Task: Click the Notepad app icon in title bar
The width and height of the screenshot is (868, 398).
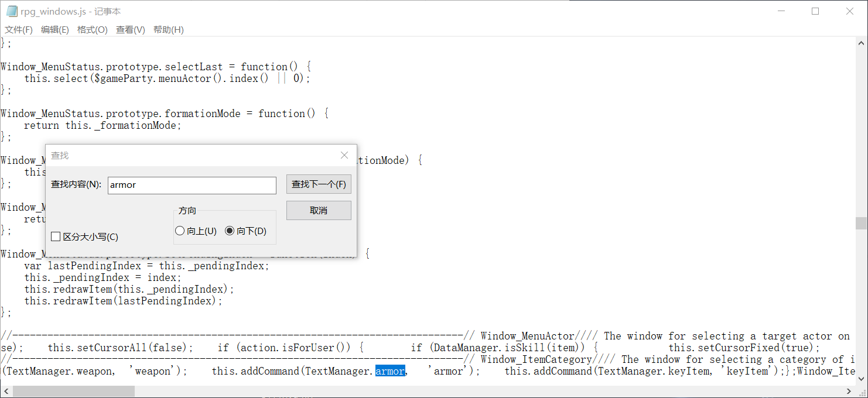Action: 12,11
